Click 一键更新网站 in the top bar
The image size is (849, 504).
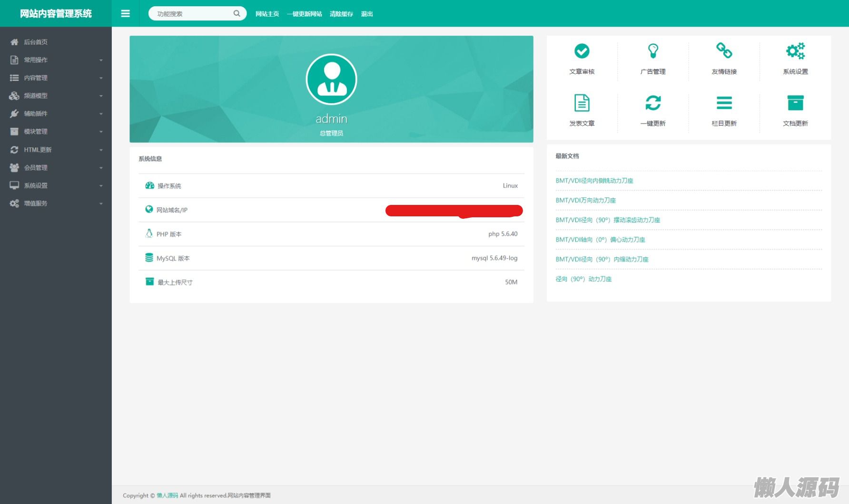305,14
